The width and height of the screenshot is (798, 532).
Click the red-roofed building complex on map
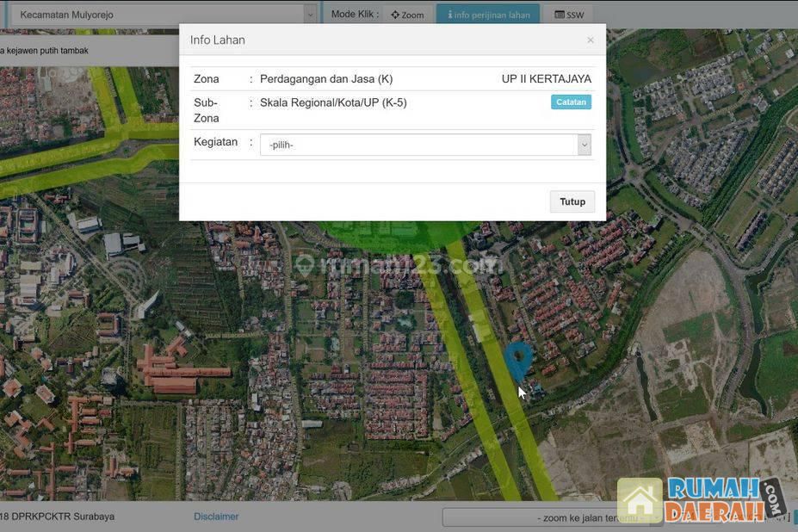182,370
